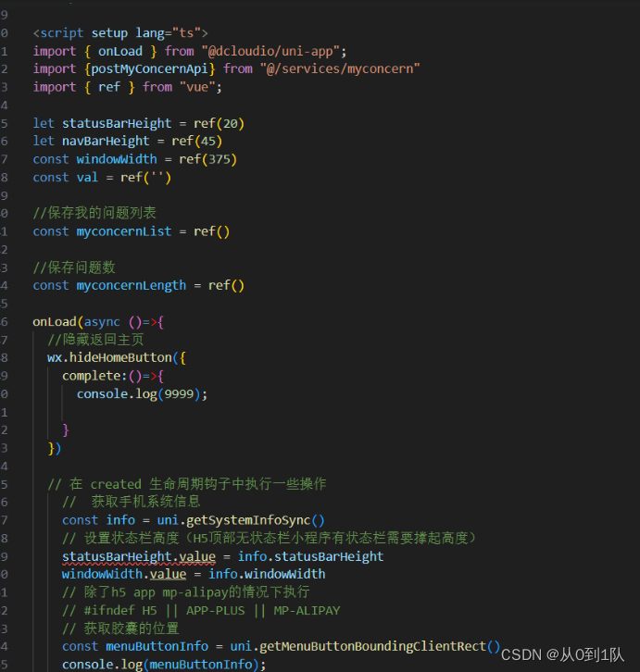Click the ref(45) initial value

coord(197,141)
